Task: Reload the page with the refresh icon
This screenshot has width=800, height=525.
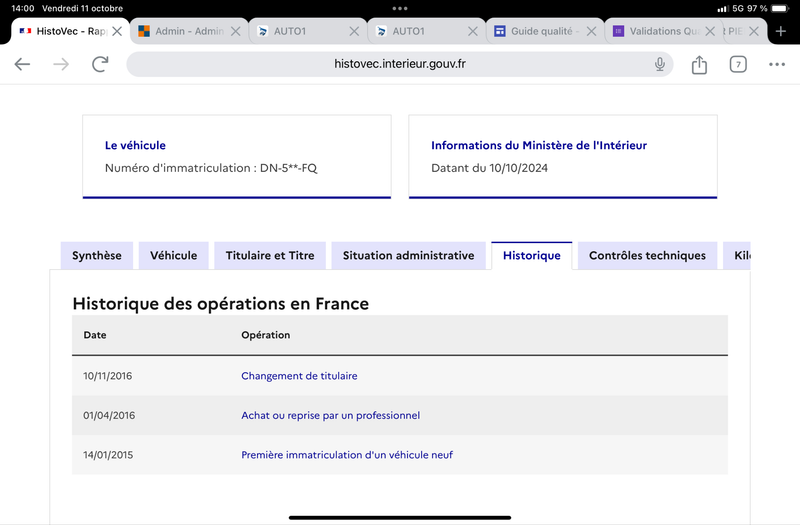Action: coord(100,64)
